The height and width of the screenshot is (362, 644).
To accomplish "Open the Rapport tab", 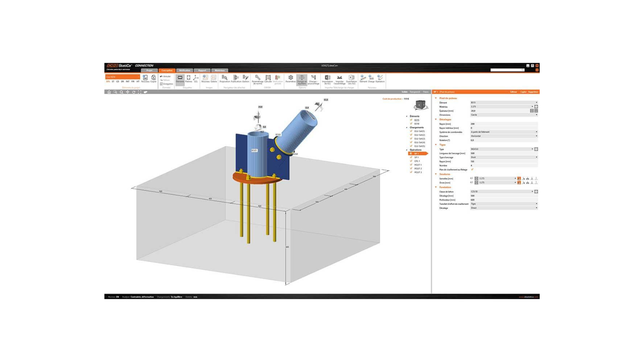I will point(202,70).
